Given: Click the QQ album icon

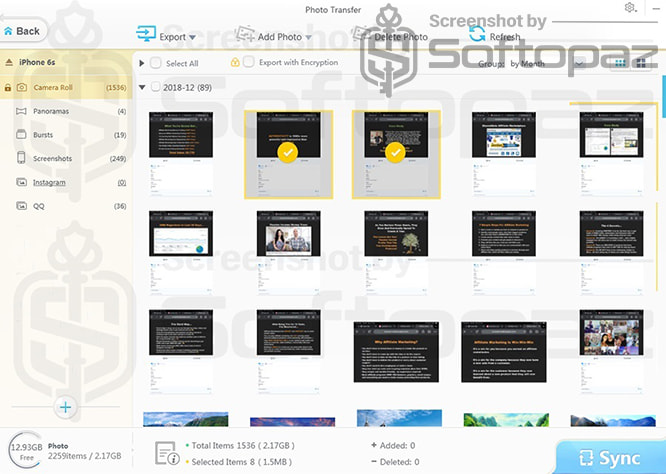Looking at the screenshot, I should pos(21,206).
